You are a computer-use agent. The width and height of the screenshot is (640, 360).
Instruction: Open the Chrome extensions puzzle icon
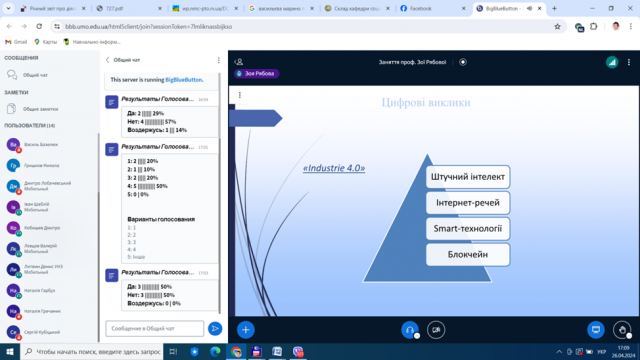click(x=594, y=27)
